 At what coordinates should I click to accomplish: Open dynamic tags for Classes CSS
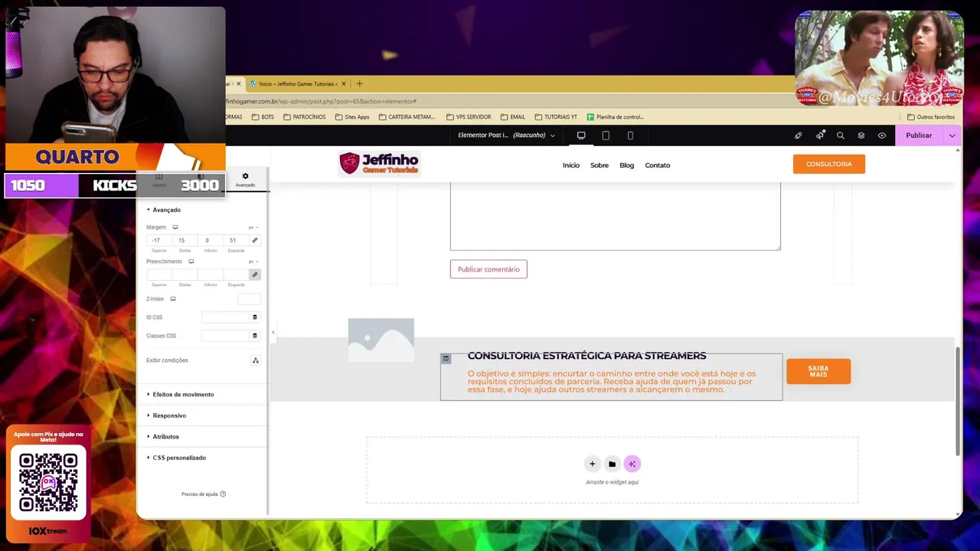coord(255,335)
